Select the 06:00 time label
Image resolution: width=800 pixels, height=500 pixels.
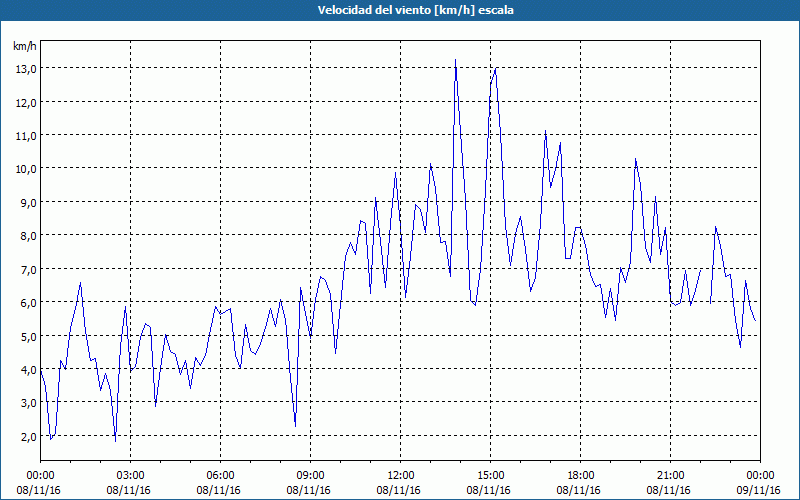pos(220,476)
